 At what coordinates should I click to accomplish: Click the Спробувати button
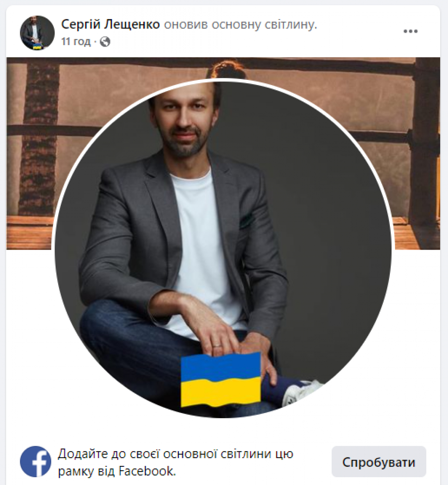pos(379,462)
